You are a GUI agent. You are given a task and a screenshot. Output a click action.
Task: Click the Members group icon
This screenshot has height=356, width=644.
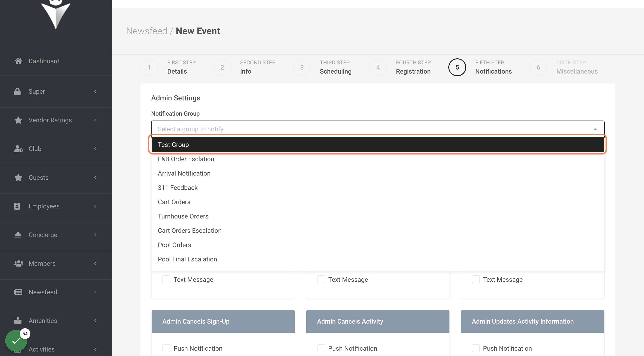tap(19, 263)
